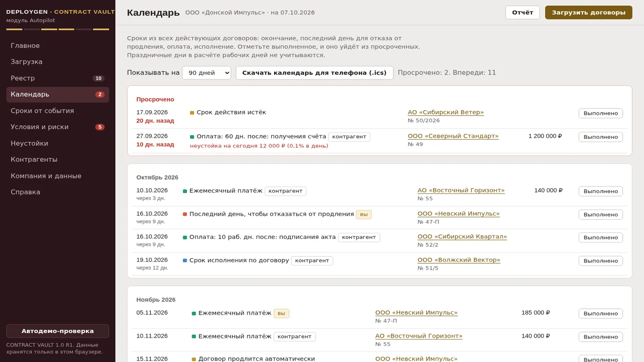Open ООО «Невский Импульс» link dated 05.11.2026
This screenshot has height=362, width=644.
416,312
